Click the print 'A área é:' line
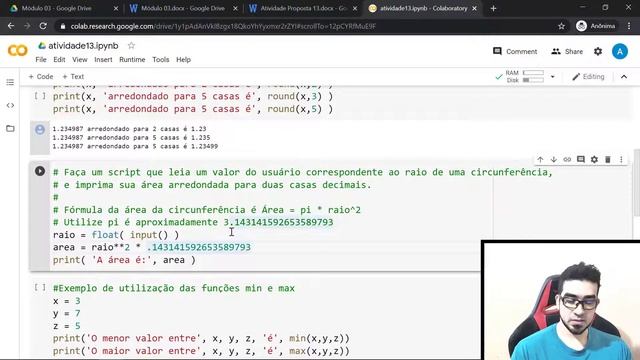640x360 pixels. 124,260
